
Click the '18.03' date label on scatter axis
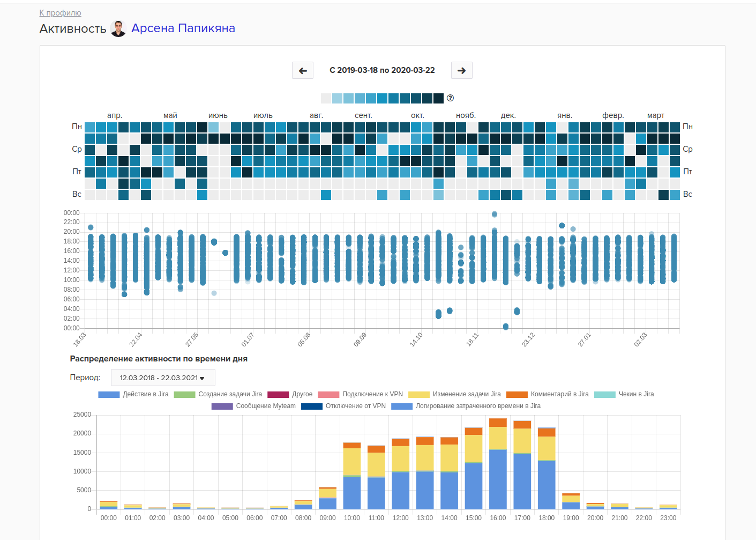79,339
